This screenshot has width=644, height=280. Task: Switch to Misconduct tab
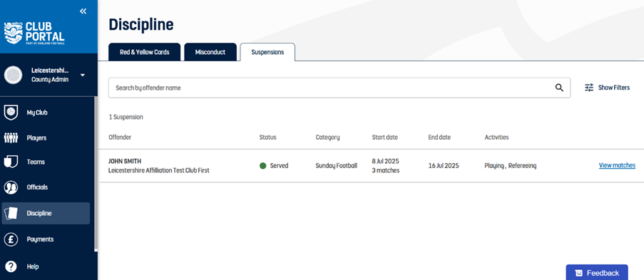[x=210, y=52]
